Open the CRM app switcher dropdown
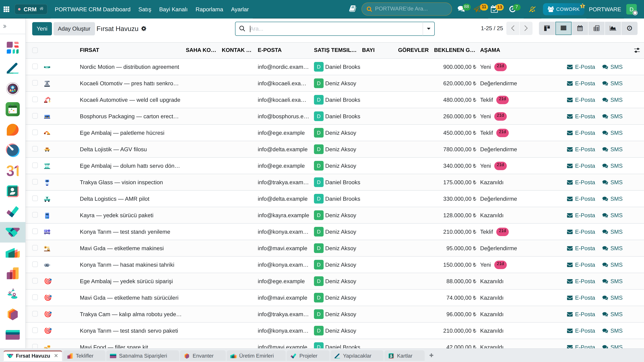644x362 pixels. [31, 9]
